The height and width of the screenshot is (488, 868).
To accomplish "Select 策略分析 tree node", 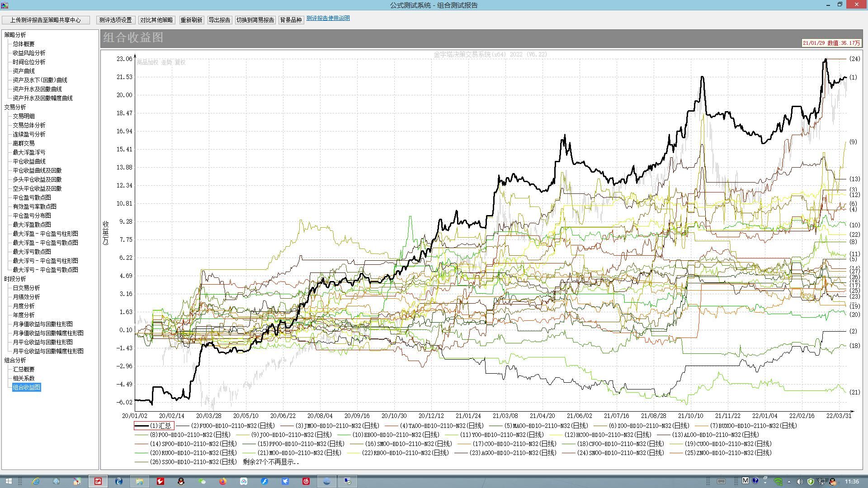I will (15, 35).
